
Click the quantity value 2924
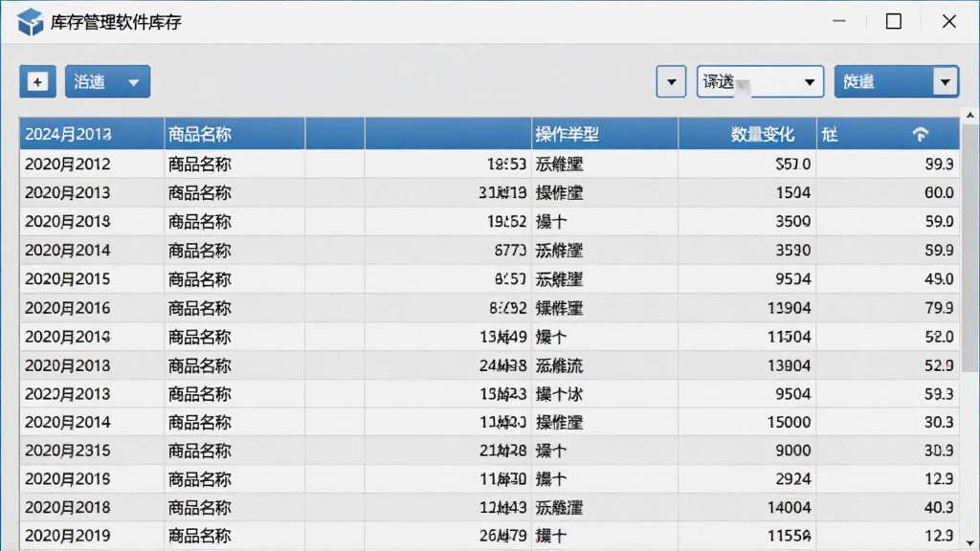(793, 478)
